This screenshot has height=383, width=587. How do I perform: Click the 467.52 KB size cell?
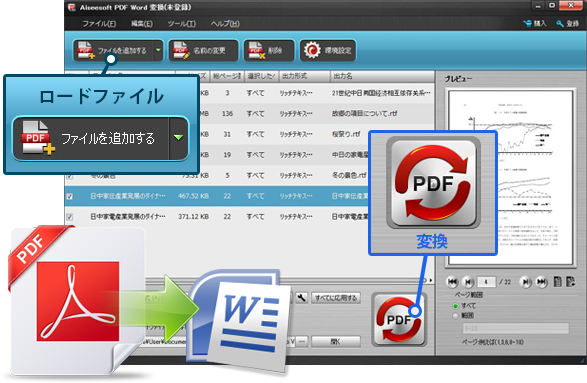[193, 196]
